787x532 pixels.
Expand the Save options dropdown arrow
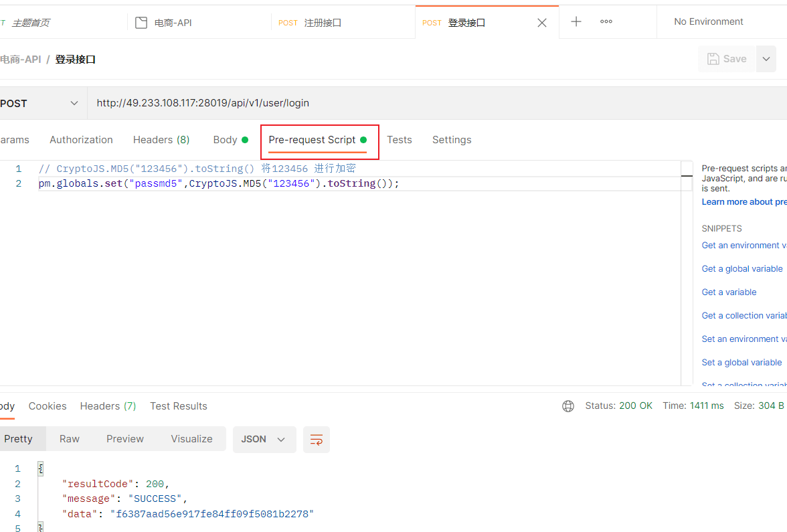coord(766,59)
